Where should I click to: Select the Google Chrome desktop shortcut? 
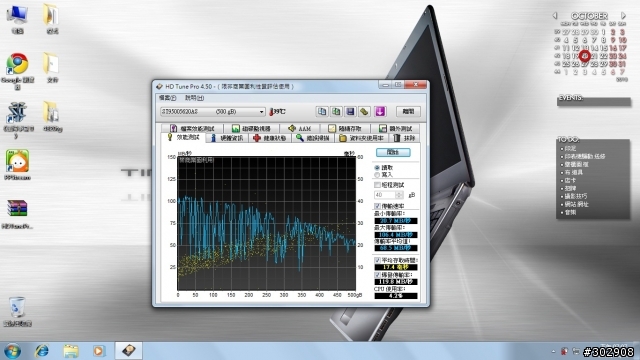[x=17, y=70]
